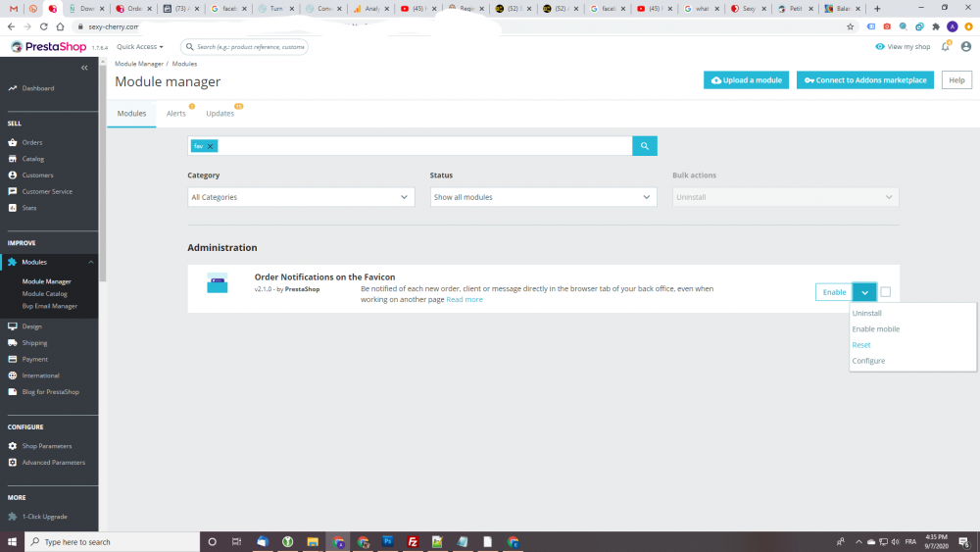
Task: Open FileZilla from the taskbar
Action: coord(413,541)
